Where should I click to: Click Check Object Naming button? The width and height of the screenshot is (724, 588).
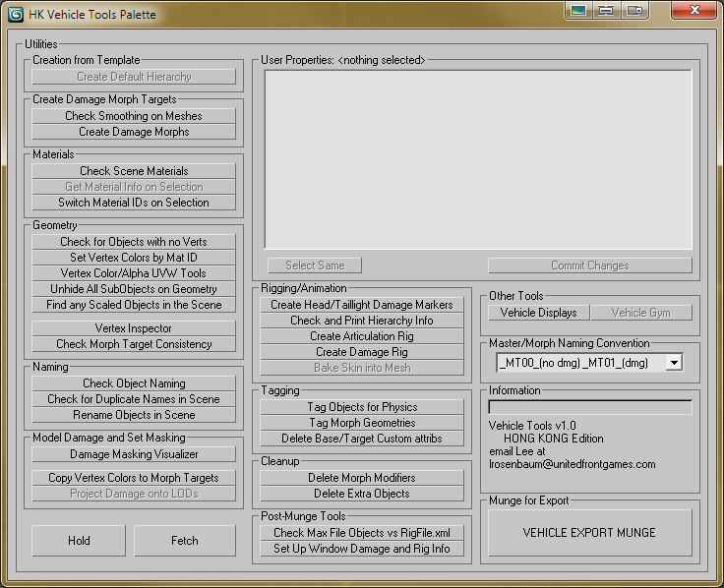[x=134, y=383]
